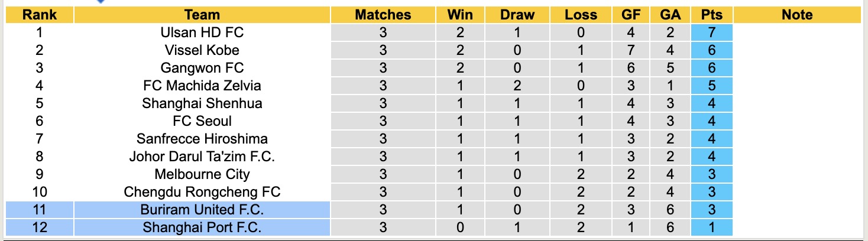
Task: Click highlighted Shanghai Port F.C. row
Action: 202,227
